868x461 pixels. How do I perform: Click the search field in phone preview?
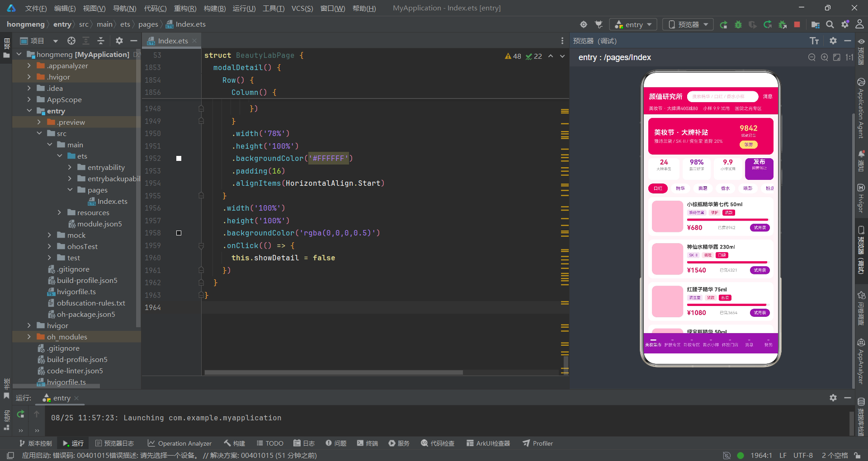tap(722, 97)
